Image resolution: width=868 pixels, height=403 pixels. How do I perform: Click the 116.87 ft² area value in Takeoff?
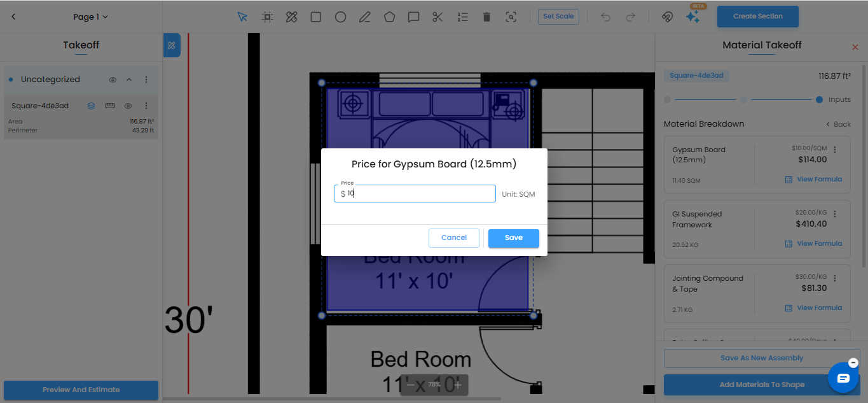142,121
